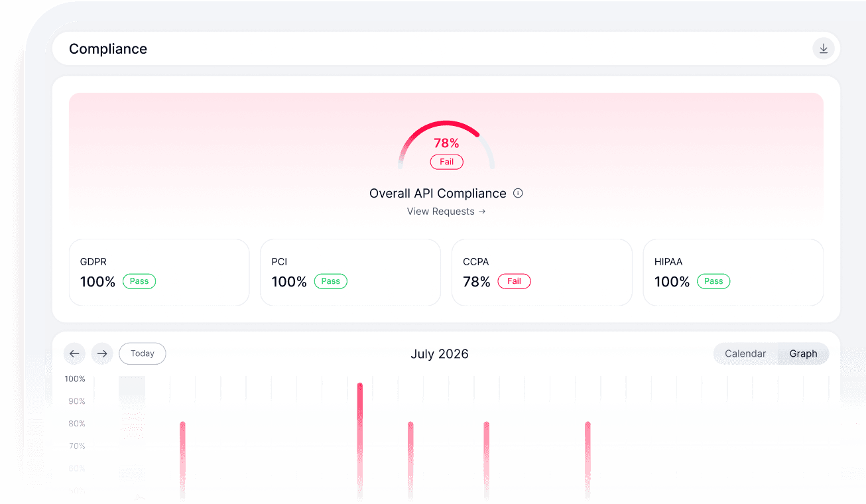
Task: Click the HIPAA 100% value
Action: click(x=672, y=282)
